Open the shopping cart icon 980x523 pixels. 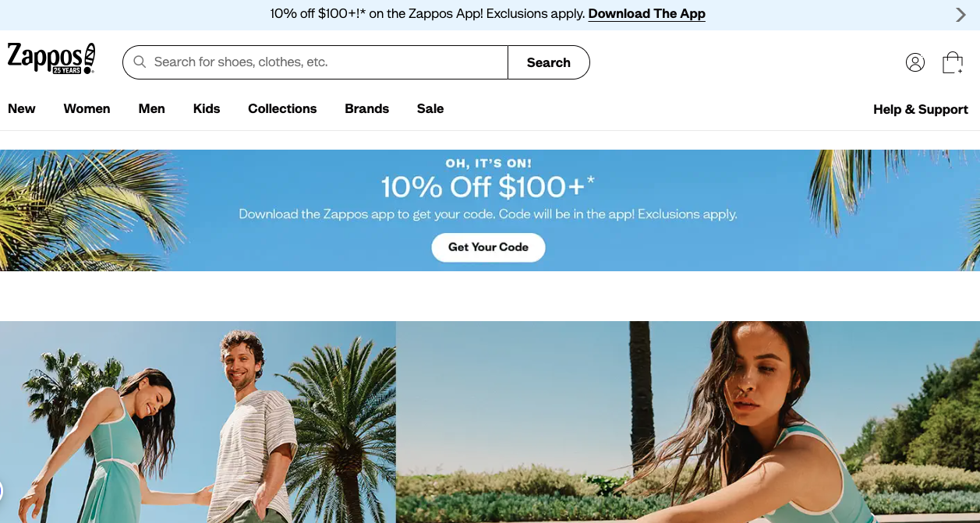pos(952,62)
